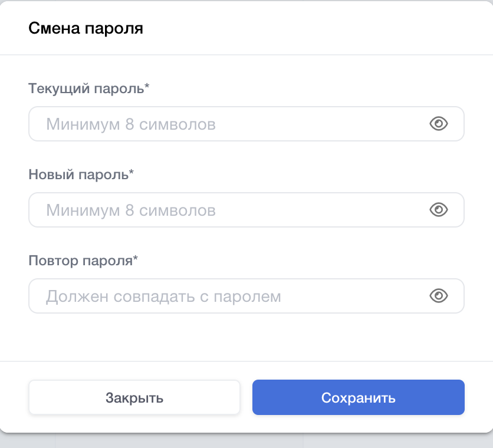493x448 pixels.
Task: Click the Новый пароль label text
Action: pyautogui.click(x=78, y=175)
